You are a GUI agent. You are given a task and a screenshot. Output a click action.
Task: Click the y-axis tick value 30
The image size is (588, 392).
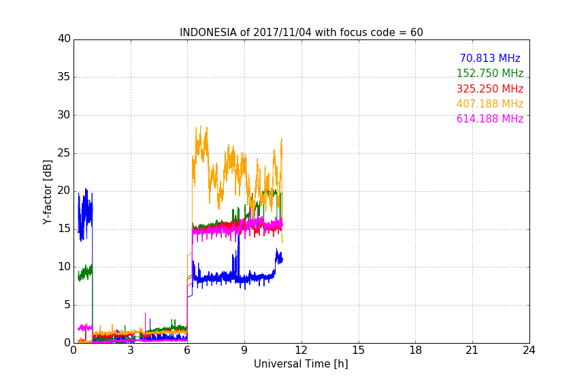pos(64,115)
